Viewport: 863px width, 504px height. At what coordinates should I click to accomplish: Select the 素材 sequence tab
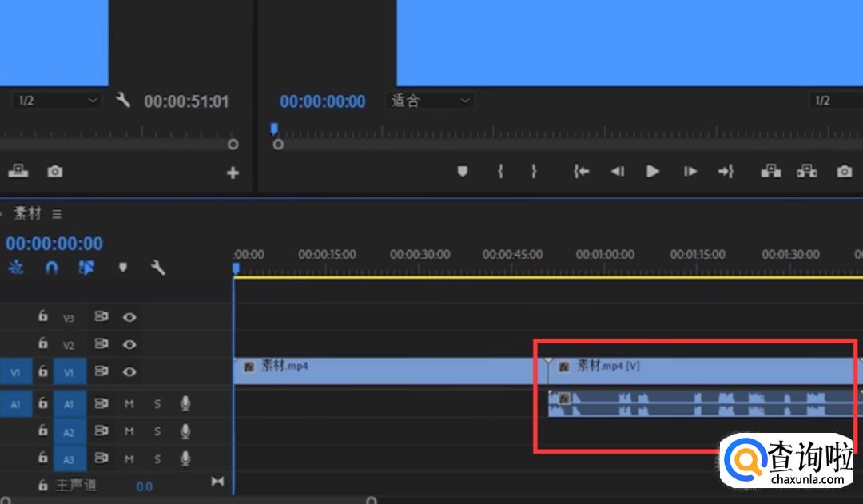point(28,214)
